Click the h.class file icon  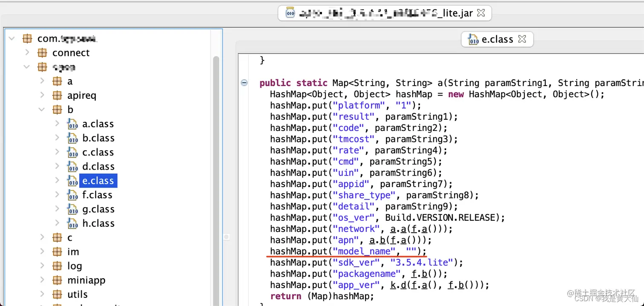[x=72, y=223]
